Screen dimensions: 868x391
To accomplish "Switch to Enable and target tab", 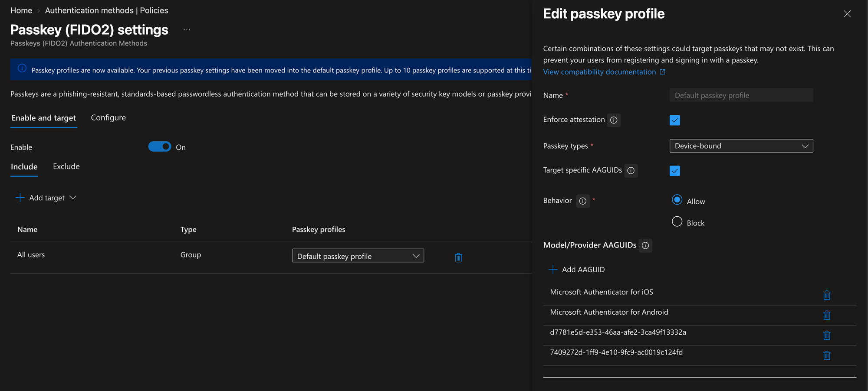I will [x=44, y=118].
